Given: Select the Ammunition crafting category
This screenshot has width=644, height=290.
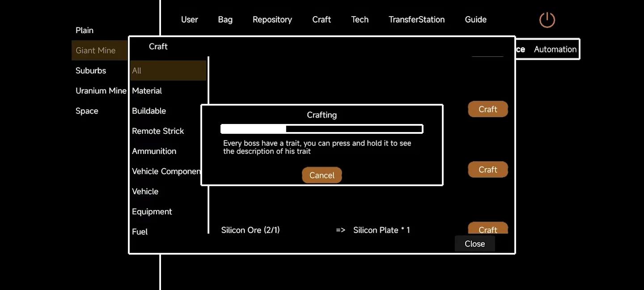Looking at the screenshot, I should (x=154, y=151).
